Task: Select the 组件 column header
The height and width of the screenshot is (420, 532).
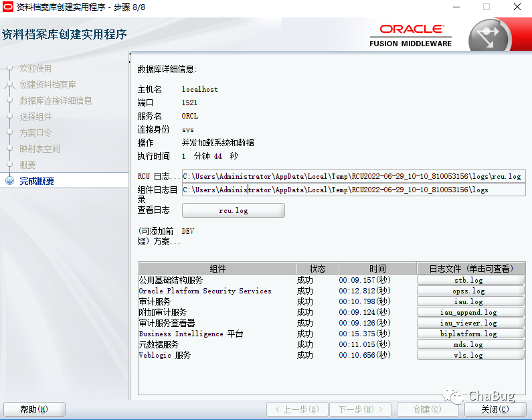Action: (217, 269)
